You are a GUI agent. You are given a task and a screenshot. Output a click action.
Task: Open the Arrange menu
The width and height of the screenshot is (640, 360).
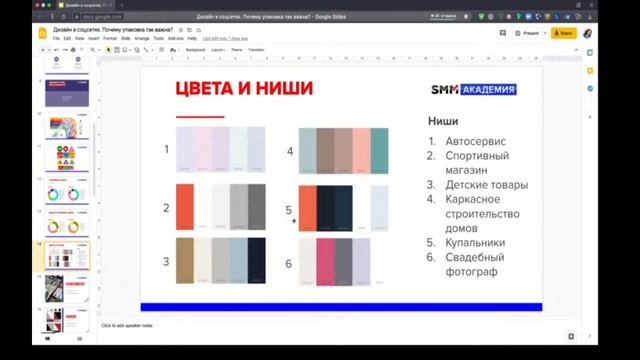[x=142, y=38]
